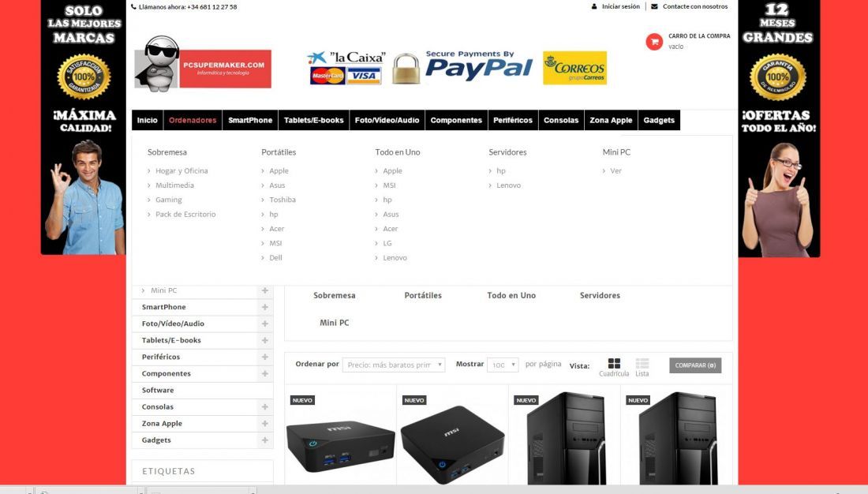Screen dimensions: 868x494
Task: Open Pack de Escritorio link
Action: tap(185, 214)
